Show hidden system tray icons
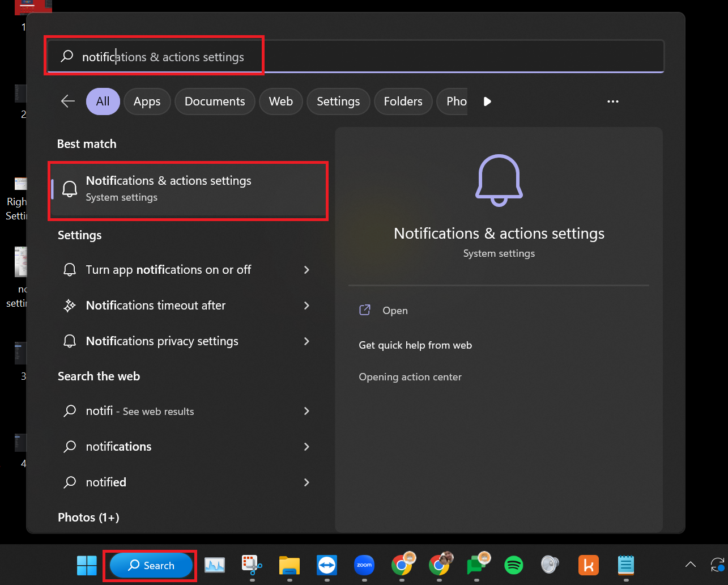 (x=690, y=565)
